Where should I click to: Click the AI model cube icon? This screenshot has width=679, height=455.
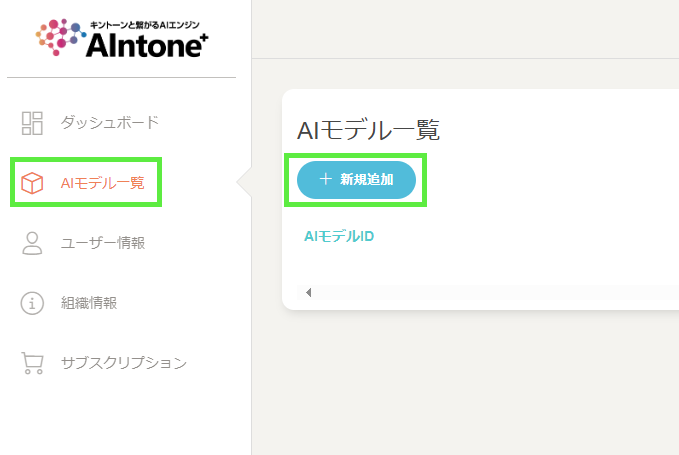32,183
